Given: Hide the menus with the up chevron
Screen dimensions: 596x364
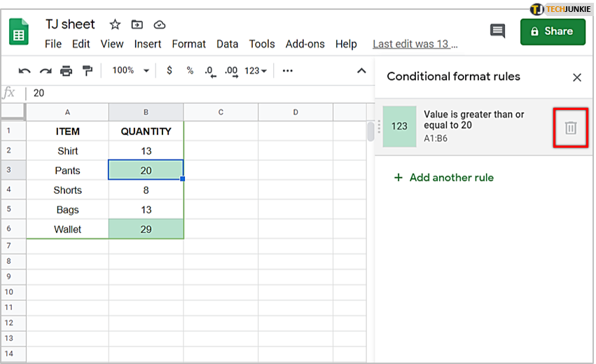Looking at the screenshot, I should coord(361,71).
